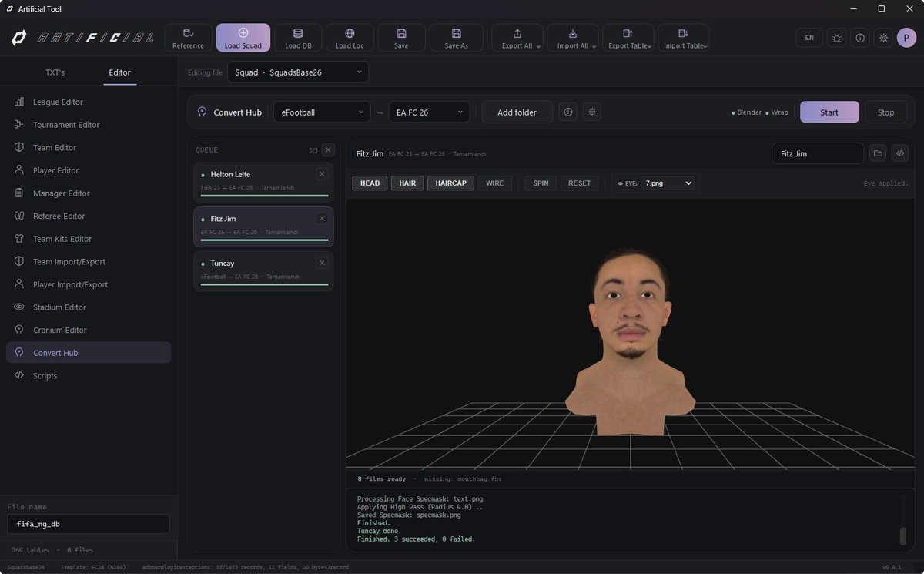
Task: Open League Editor in the sidebar
Action: tap(89, 102)
